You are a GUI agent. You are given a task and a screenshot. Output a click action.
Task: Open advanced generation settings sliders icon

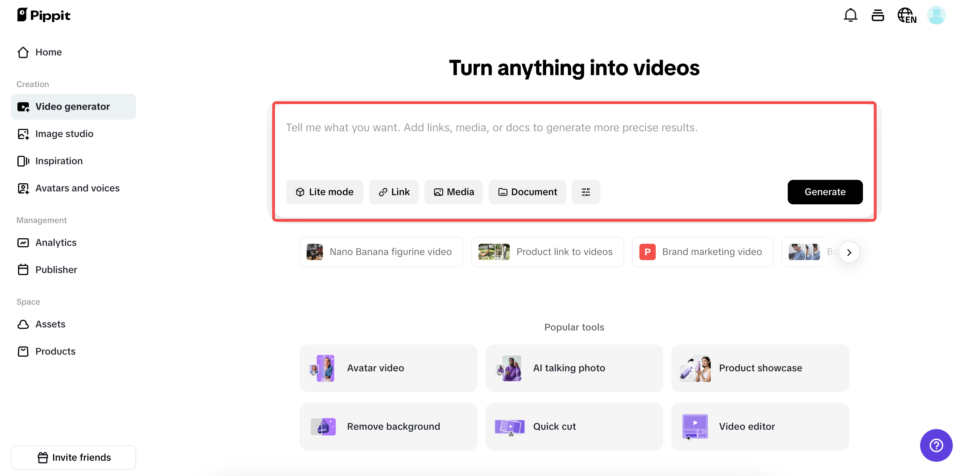tap(586, 192)
